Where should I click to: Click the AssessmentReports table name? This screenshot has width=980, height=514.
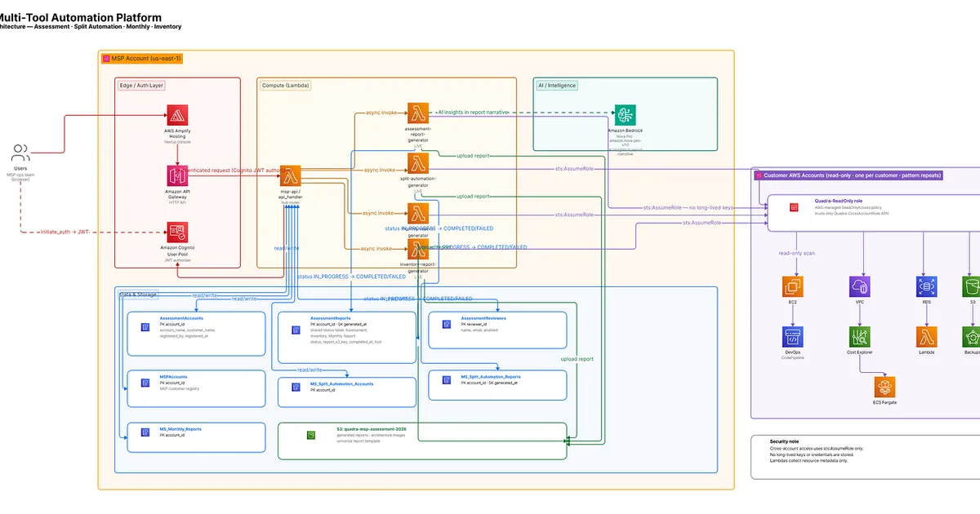tap(331, 317)
